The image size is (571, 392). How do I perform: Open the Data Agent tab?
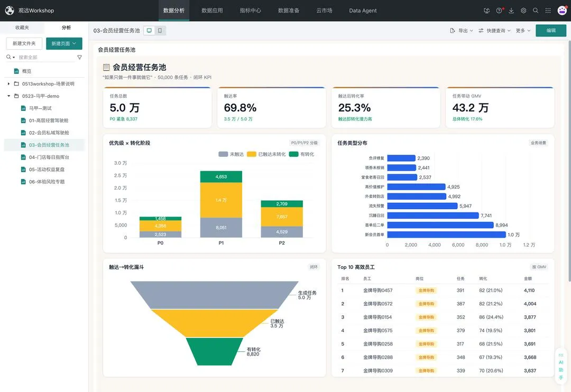point(363,11)
